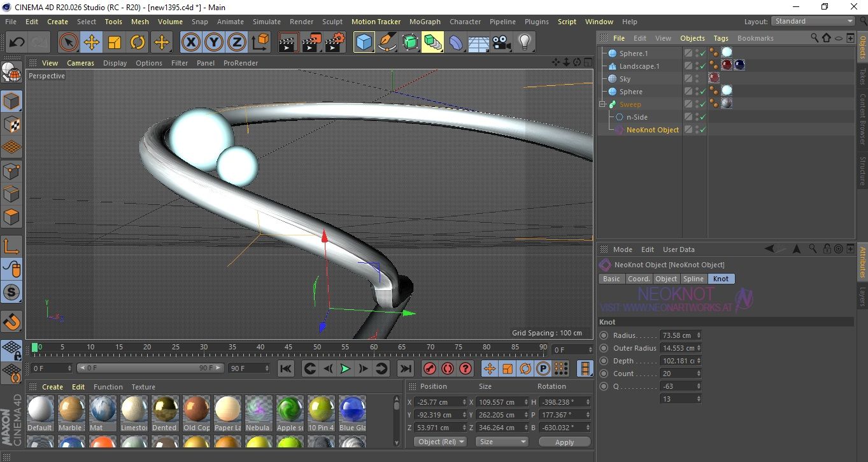
Task: Open Material Manager Create menu
Action: (52, 387)
